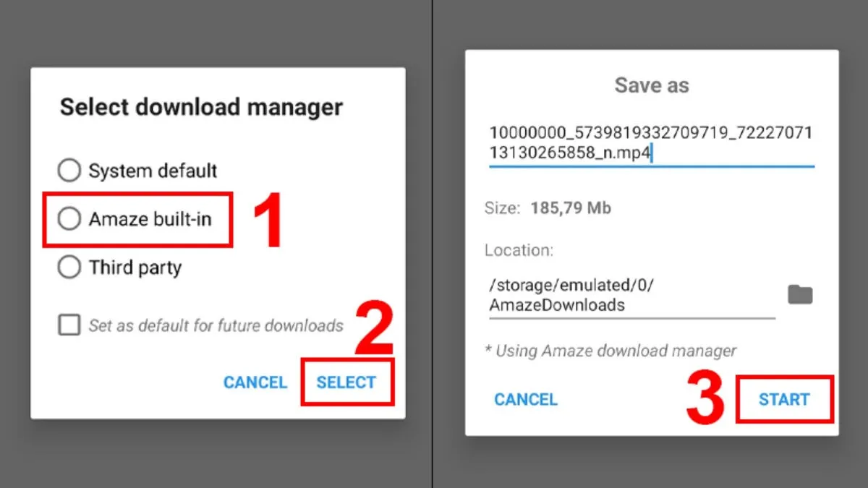This screenshot has width=868, height=488.
Task: Click the Select download manager title
Action: coord(201,107)
